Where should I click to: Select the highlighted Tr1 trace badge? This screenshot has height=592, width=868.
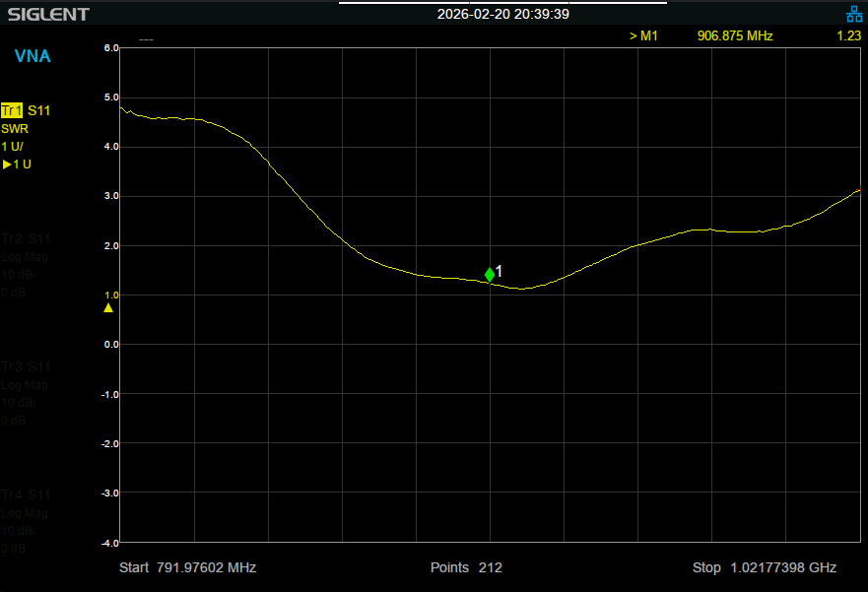pos(13,110)
